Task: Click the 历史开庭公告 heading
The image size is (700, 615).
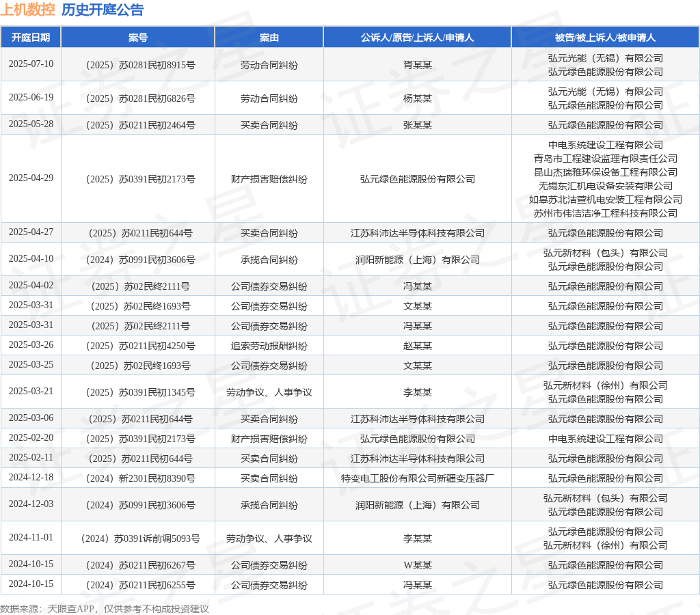Action: (103, 10)
